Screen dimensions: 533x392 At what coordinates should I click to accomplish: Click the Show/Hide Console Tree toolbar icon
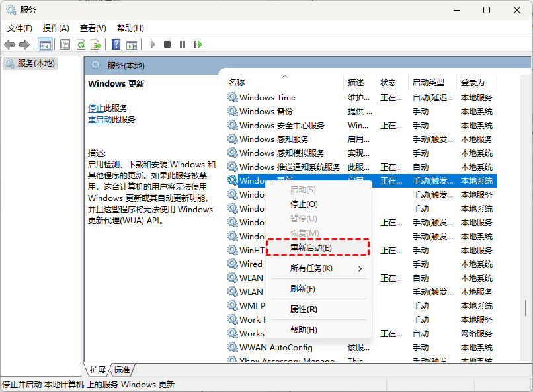(46, 44)
